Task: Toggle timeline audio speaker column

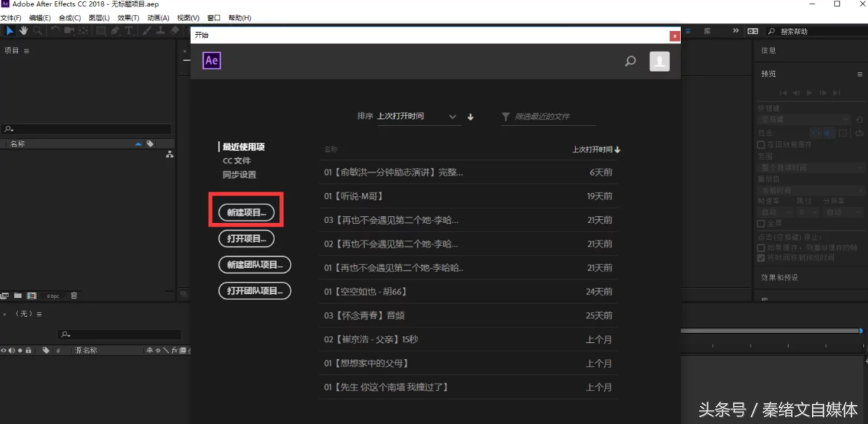Action: 11,351
